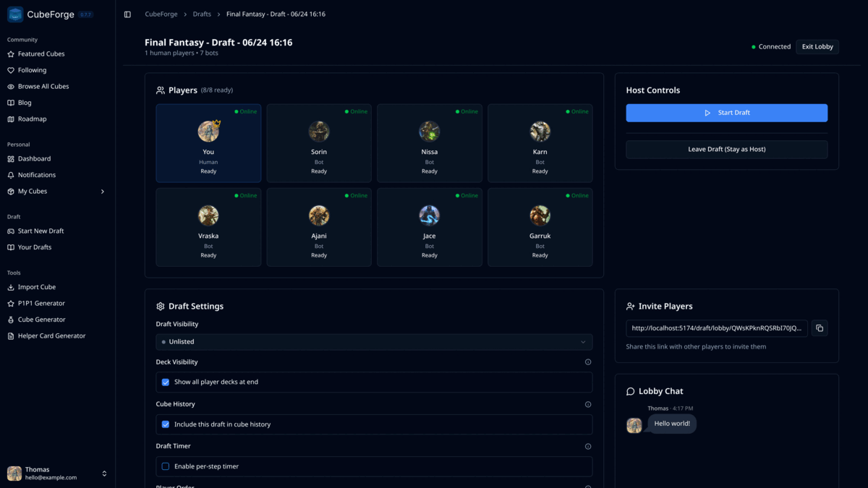Click the CubeForge breadcrumb link

click(160, 14)
